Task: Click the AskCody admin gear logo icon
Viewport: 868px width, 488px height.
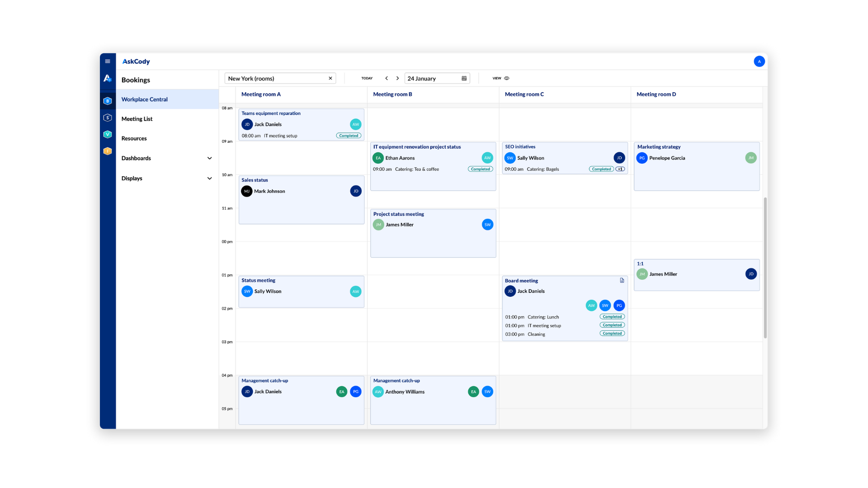Action: [x=108, y=79]
